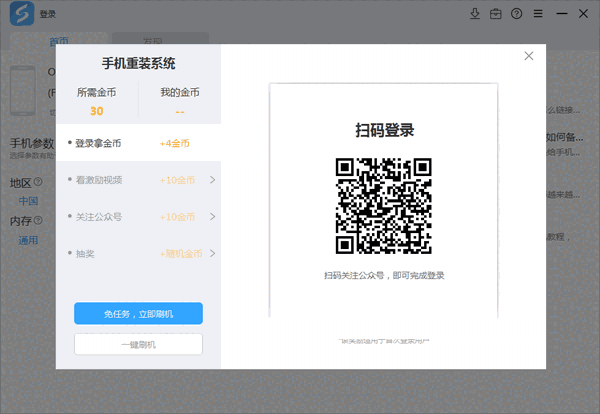Click the download icon in title bar
This screenshot has width=600, height=414.
[475, 14]
